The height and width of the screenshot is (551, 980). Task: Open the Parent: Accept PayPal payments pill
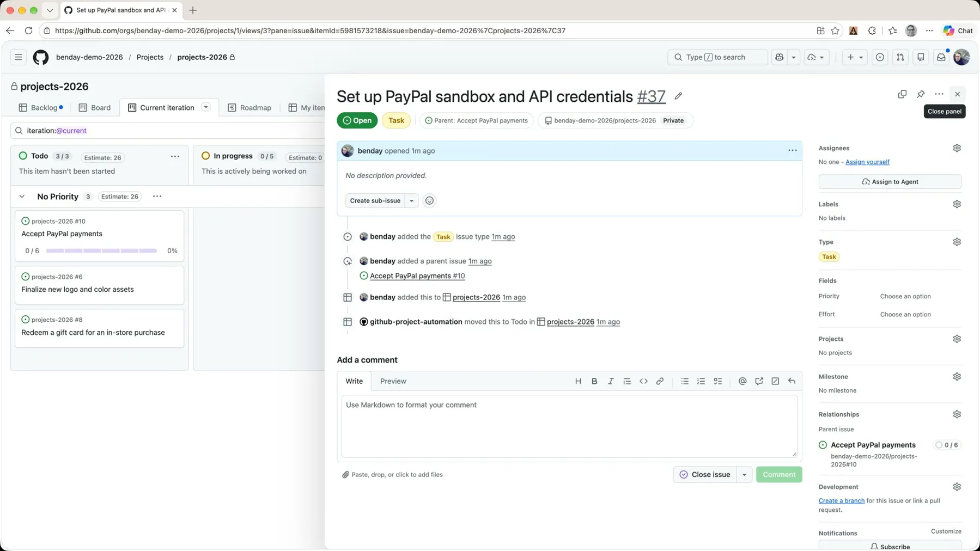(x=476, y=120)
